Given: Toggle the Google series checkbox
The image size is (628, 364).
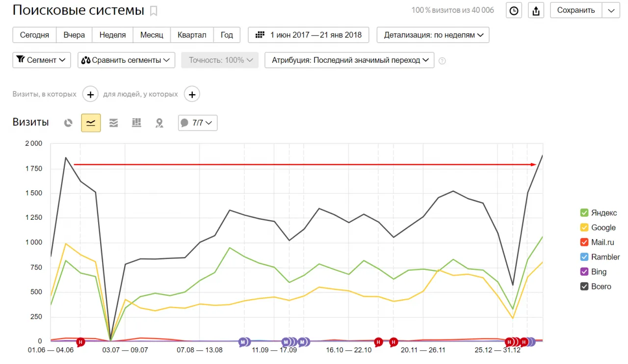Looking at the screenshot, I should [584, 228].
